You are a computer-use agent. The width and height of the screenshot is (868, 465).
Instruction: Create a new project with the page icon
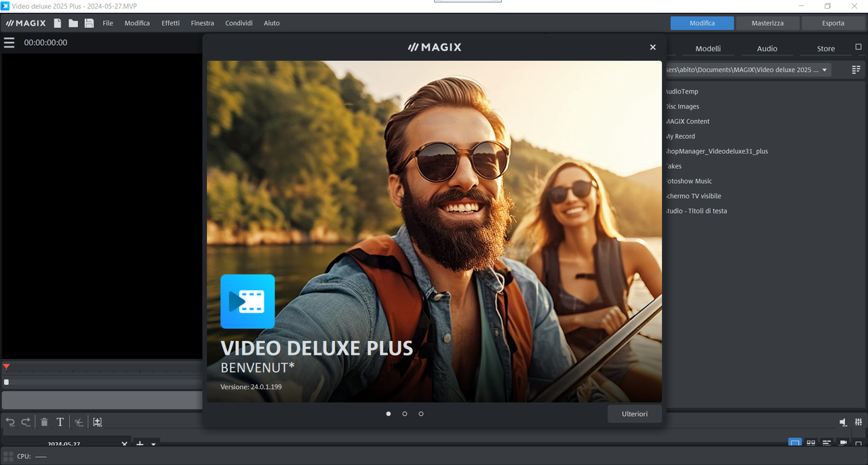point(58,23)
